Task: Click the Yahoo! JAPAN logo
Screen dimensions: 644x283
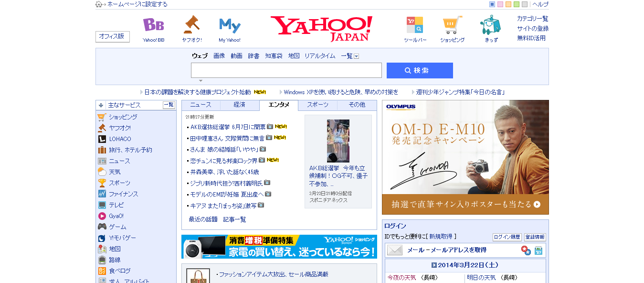Action: (x=321, y=29)
